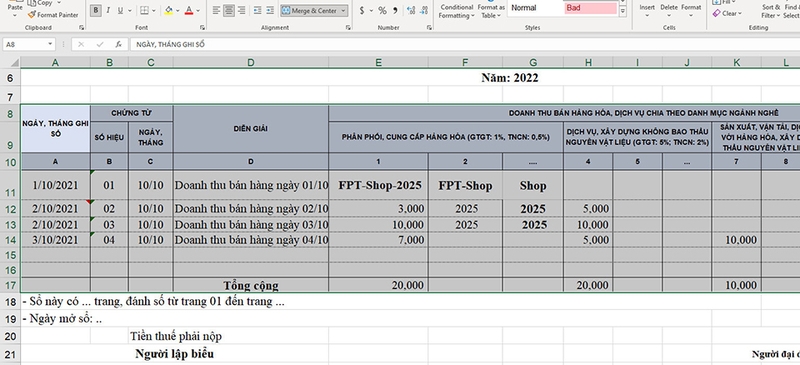Toggle Bold formatting
800x365 pixels.
click(95, 10)
